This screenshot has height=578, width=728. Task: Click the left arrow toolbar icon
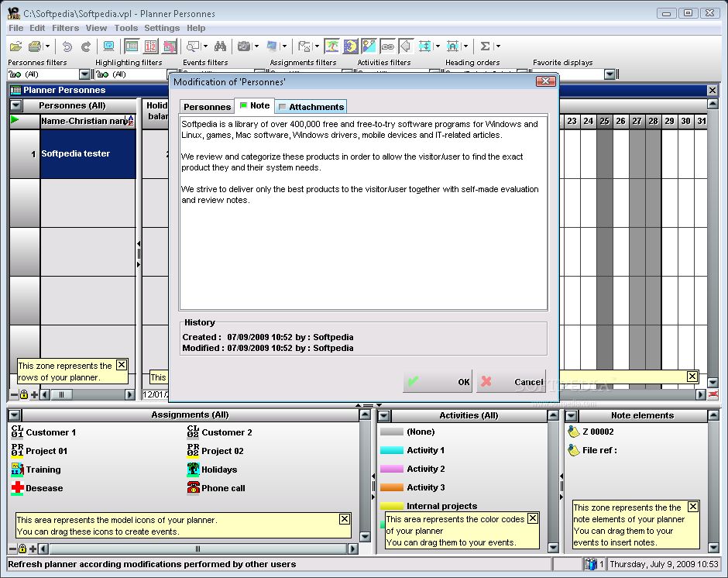click(405, 46)
